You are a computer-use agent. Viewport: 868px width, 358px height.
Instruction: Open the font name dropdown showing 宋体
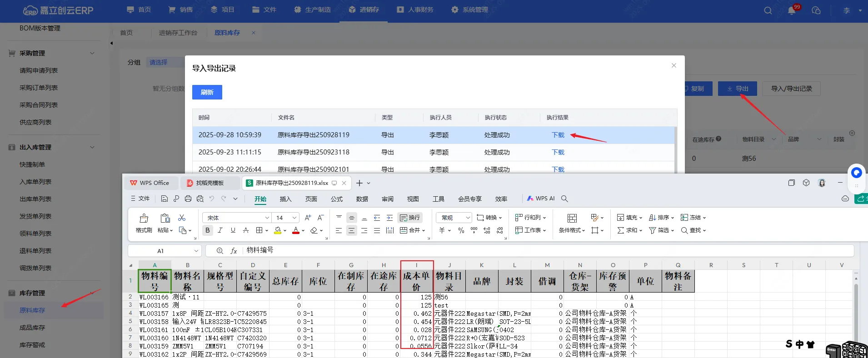(x=267, y=218)
